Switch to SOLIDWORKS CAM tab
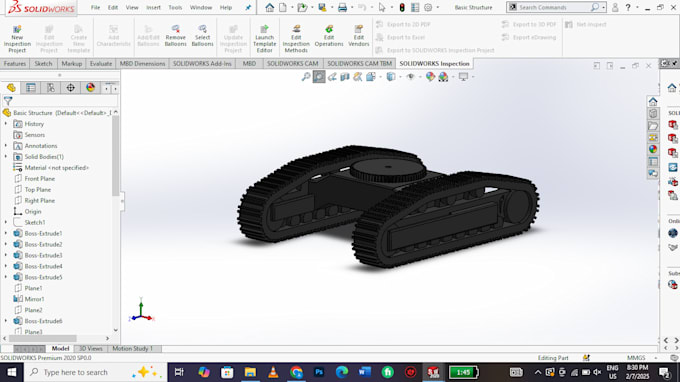This screenshot has width=680, height=382. pos(292,64)
